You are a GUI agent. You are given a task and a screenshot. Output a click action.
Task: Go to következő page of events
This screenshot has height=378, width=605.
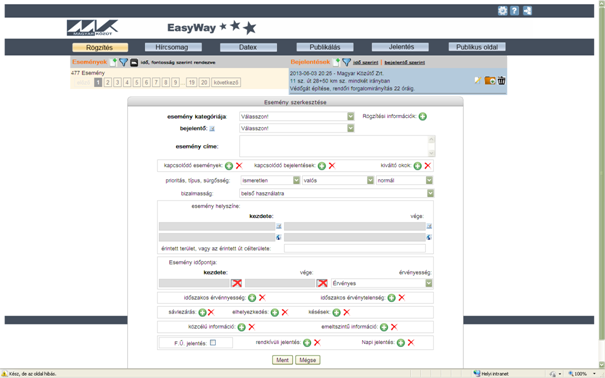[226, 83]
